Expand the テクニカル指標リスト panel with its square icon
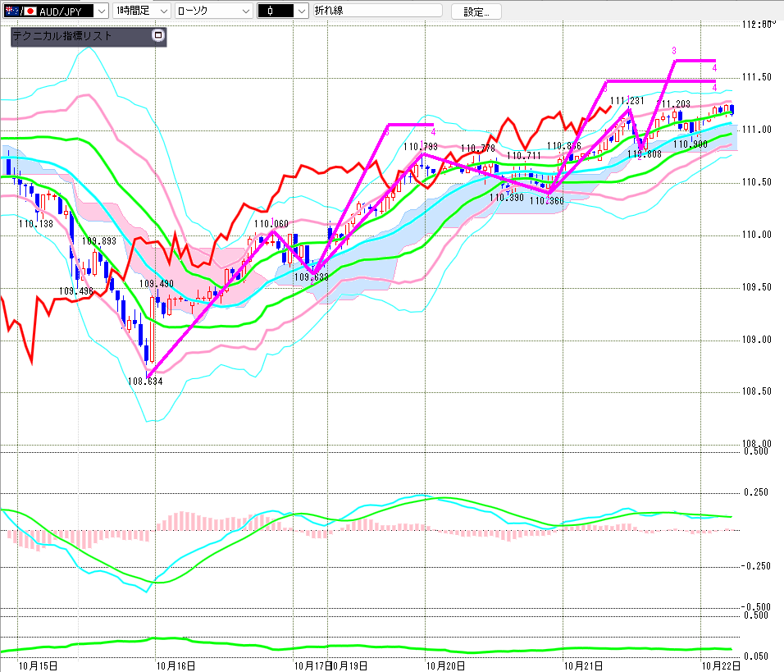 click(158, 35)
